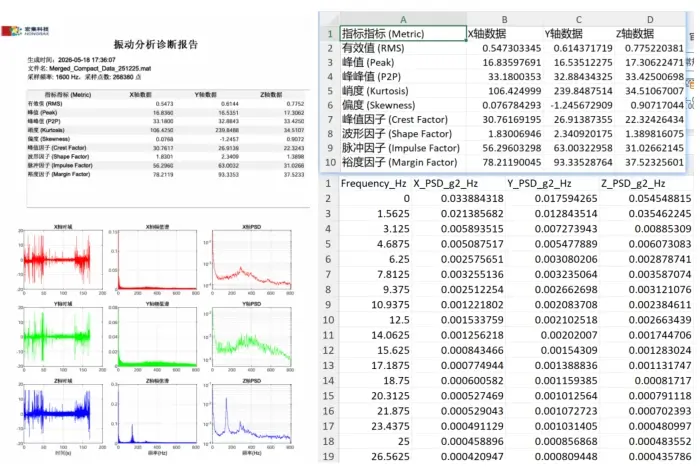Click the Z margin factor value 37.52325601
This screenshot has height=468, width=700.
click(x=654, y=162)
